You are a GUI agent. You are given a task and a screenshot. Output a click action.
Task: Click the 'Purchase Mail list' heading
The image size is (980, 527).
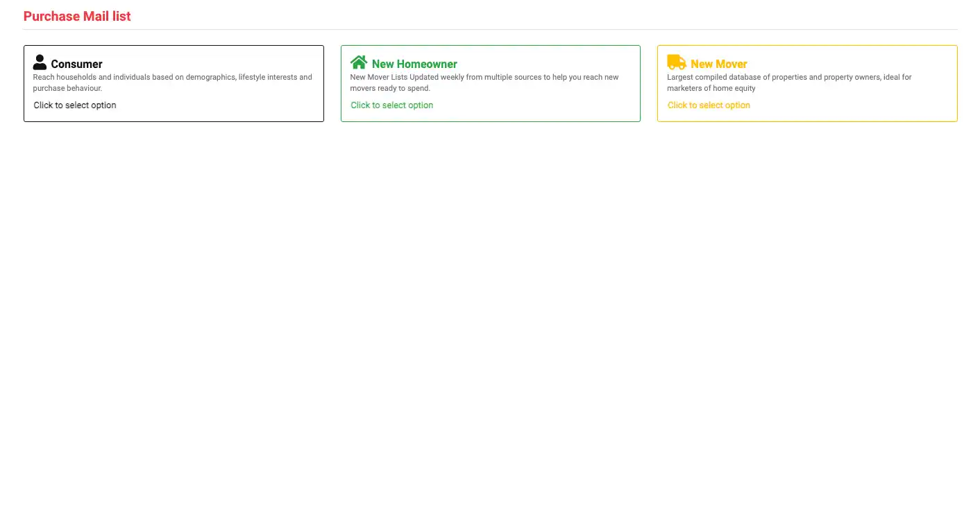click(x=77, y=16)
